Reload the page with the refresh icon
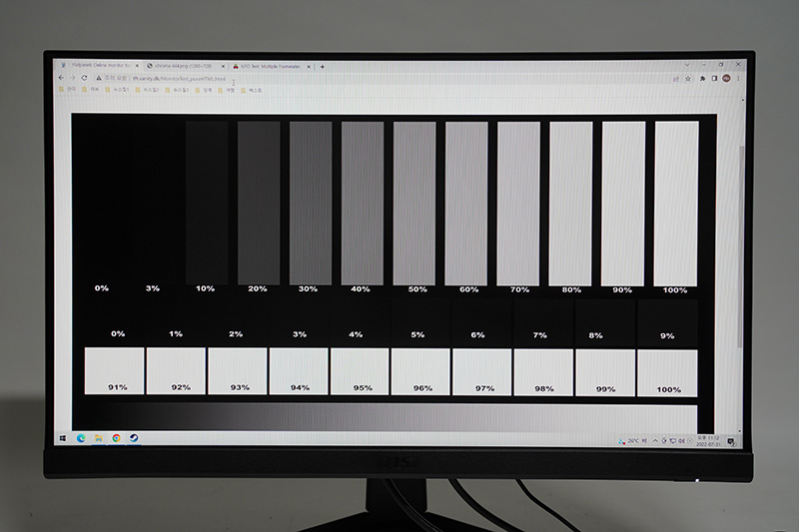 85,78
